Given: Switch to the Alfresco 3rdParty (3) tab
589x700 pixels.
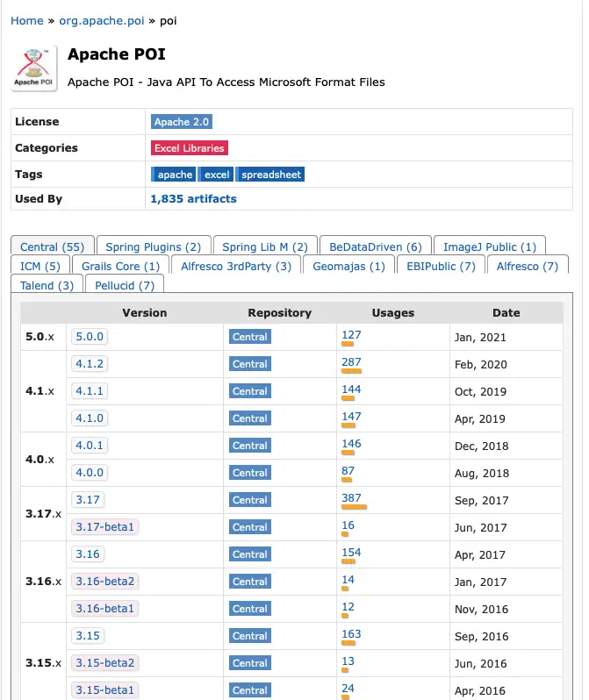Looking at the screenshot, I should [x=236, y=266].
